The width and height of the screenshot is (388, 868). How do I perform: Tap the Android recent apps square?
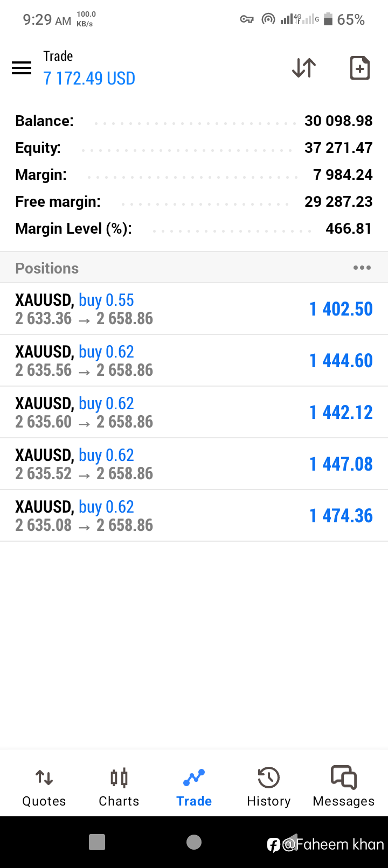point(97,842)
